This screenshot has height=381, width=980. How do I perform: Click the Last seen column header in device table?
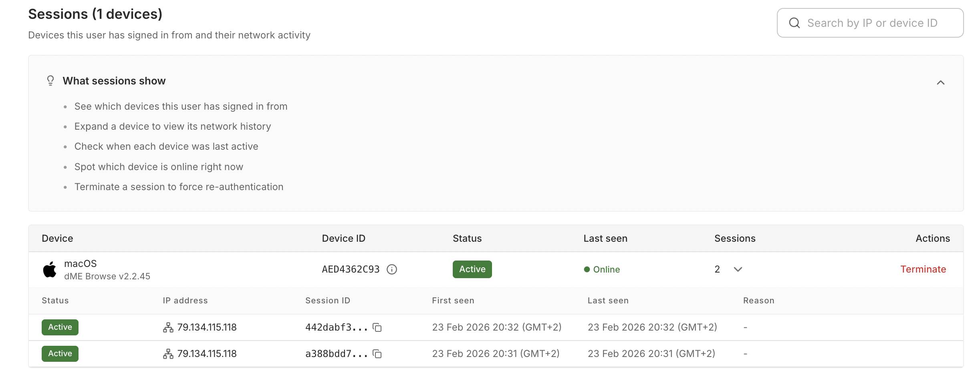[x=605, y=239]
